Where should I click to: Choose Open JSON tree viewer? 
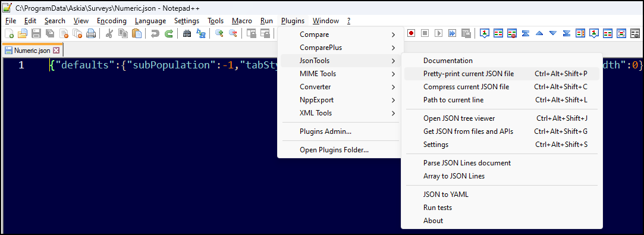pyautogui.click(x=501, y=118)
